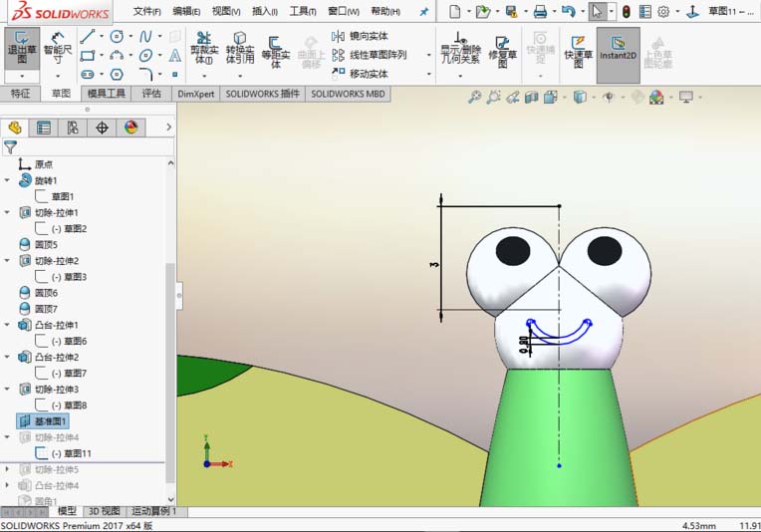
Task: Click the Open file icon
Action: point(482,11)
